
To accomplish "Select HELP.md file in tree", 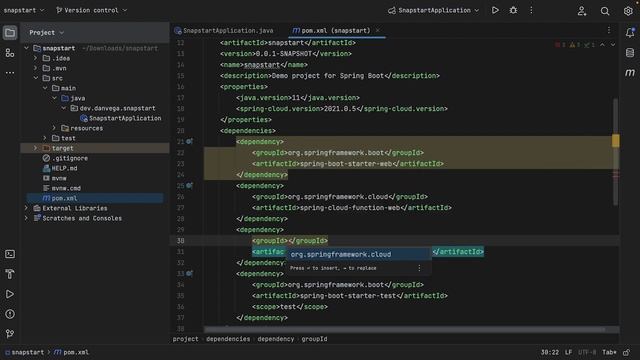I will [x=60, y=168].
